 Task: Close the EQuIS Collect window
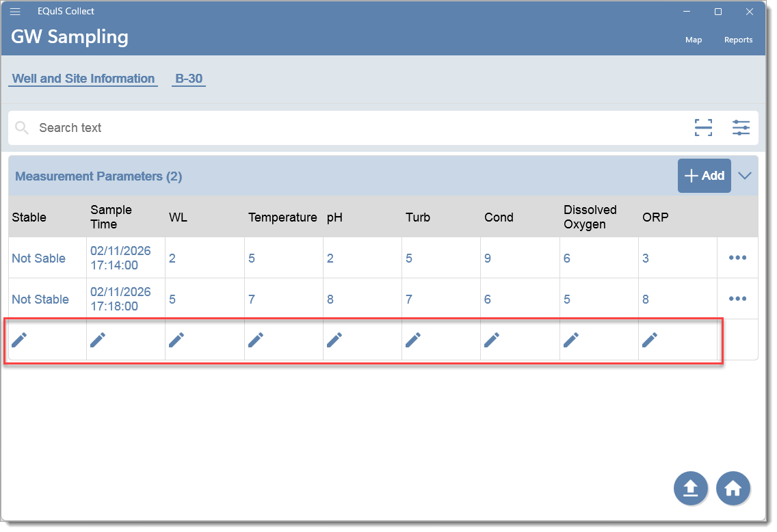(x=749, y=12)
